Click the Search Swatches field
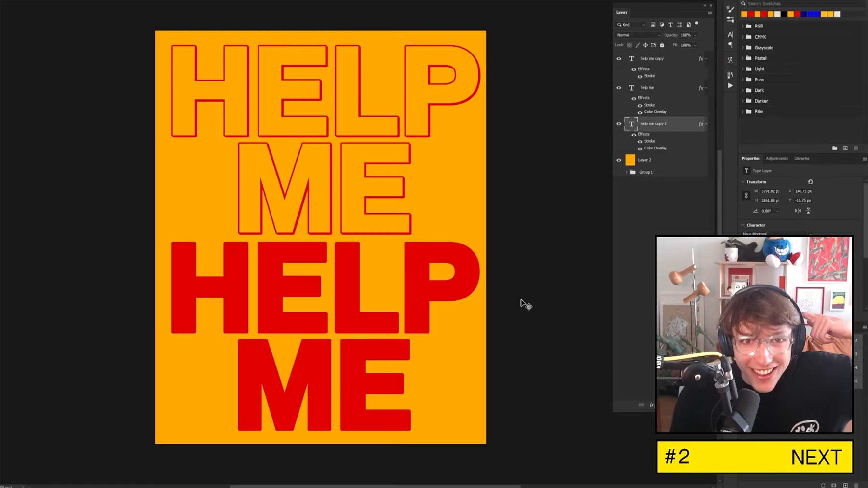Viewport: 868px width, 488px height. (x=791, y=4)
